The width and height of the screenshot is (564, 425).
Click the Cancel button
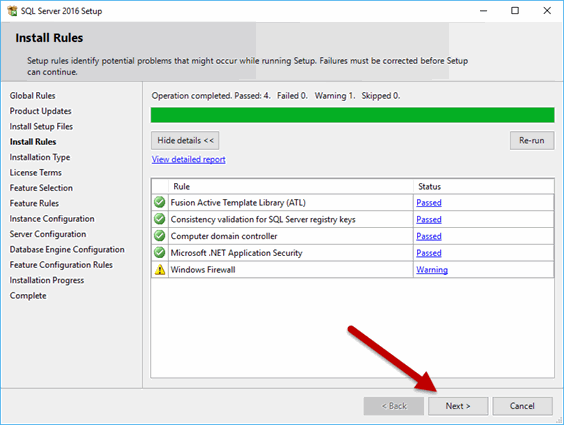click(522, 406)
